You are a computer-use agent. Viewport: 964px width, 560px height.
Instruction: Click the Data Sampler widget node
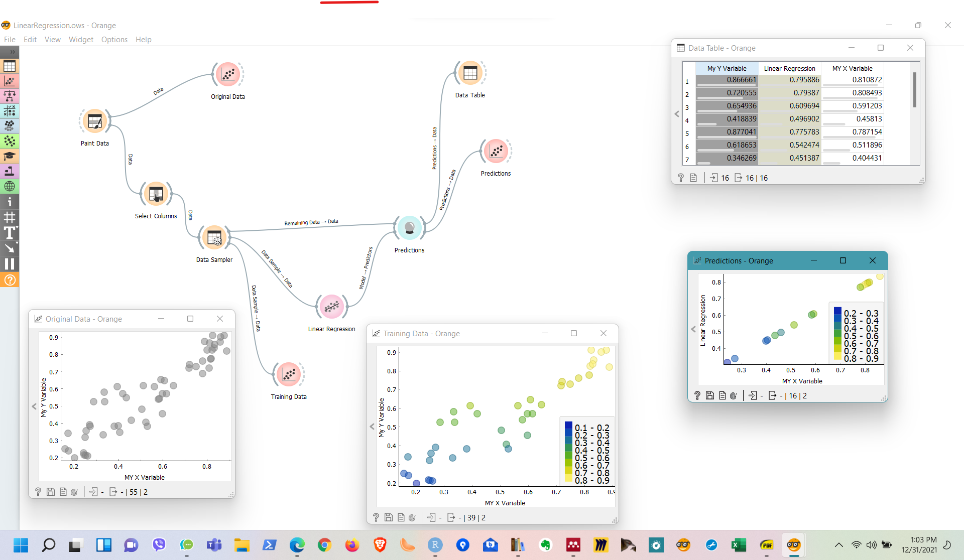pos(214,238)
